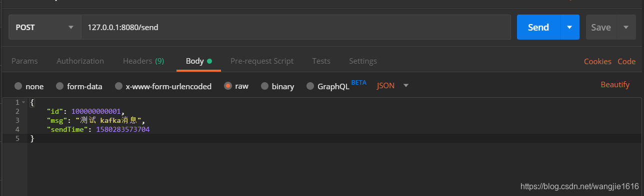Screen dimensions: 644x196
Task: Open the Settings tab
Action: [x=363, y=61]
